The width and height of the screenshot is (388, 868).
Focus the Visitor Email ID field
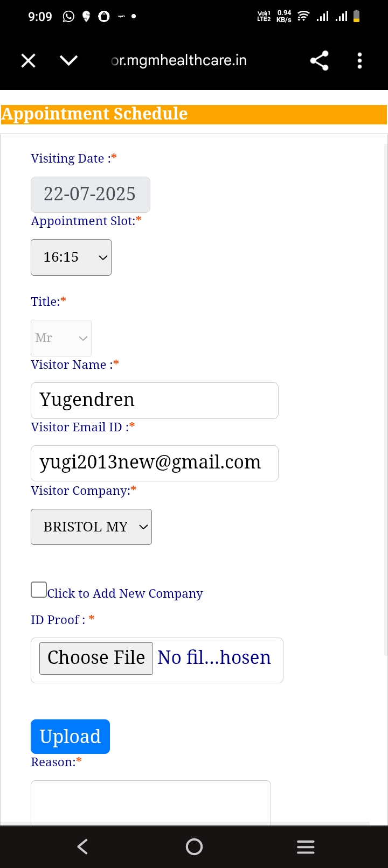155,463
